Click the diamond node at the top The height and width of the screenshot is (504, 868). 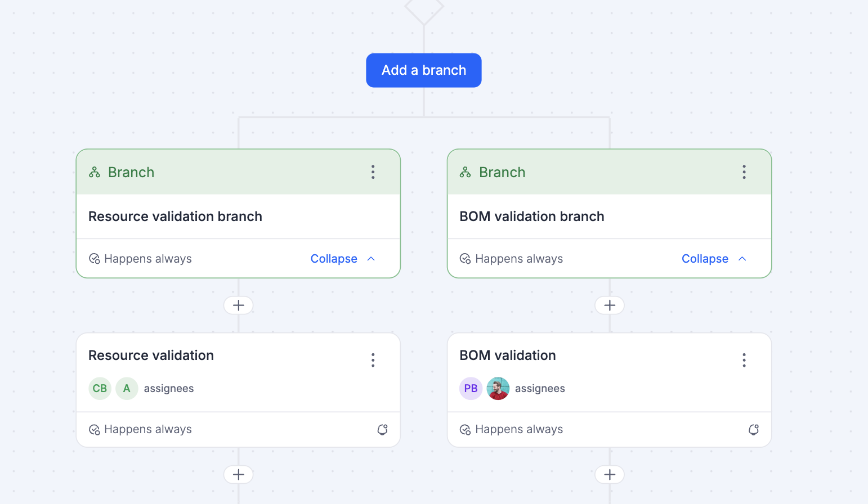pos(424,8)
